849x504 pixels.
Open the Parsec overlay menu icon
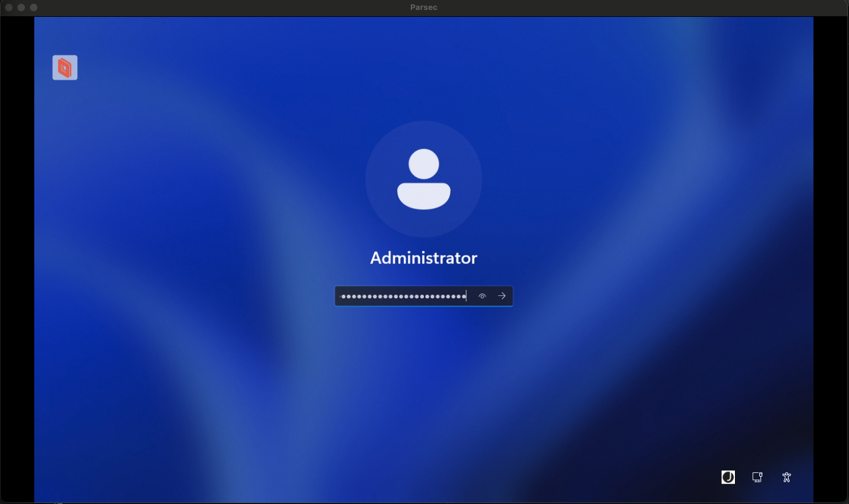[65, 68]
